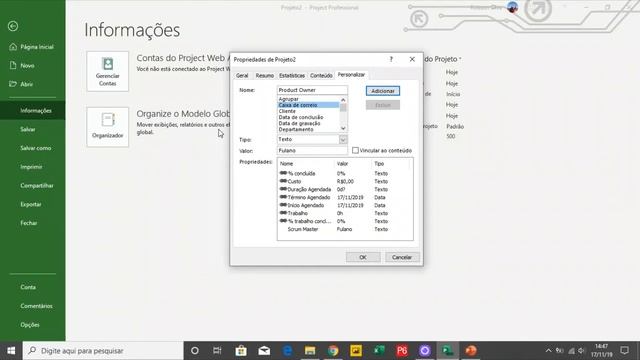Click the dialog help question mark
This screenshot has width=640, height=360.
click(391, 60)
